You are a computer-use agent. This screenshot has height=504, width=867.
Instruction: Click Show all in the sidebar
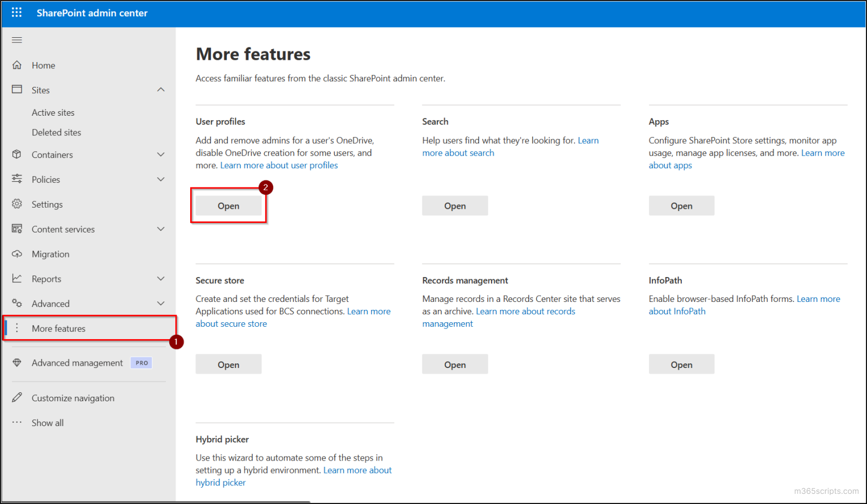click(47, 422)
